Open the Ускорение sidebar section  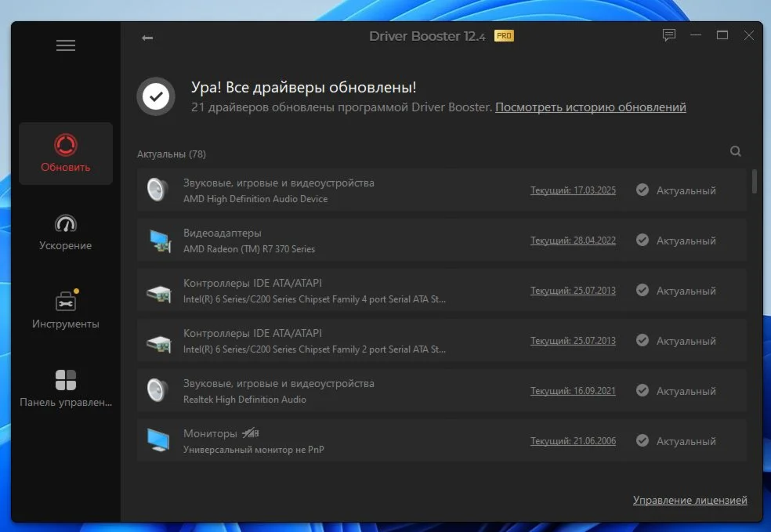pyautogui.click(x=65, y=232)
